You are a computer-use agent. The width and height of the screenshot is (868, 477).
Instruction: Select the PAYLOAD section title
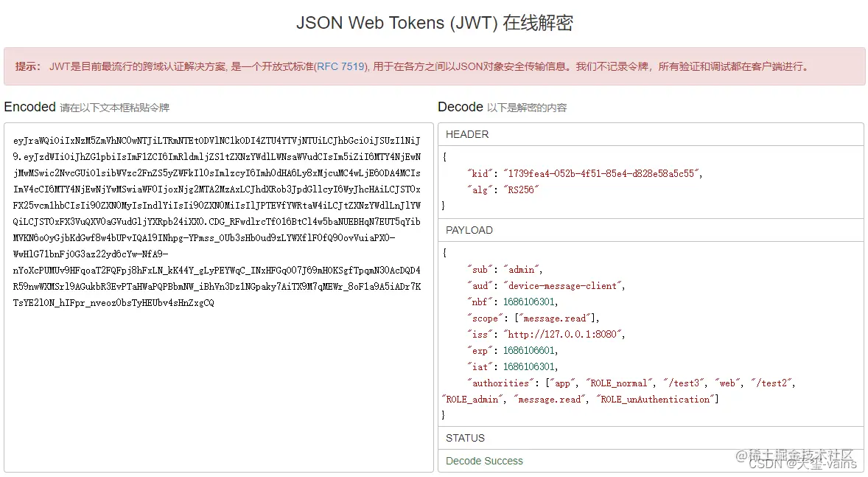[x=469, y=230]
